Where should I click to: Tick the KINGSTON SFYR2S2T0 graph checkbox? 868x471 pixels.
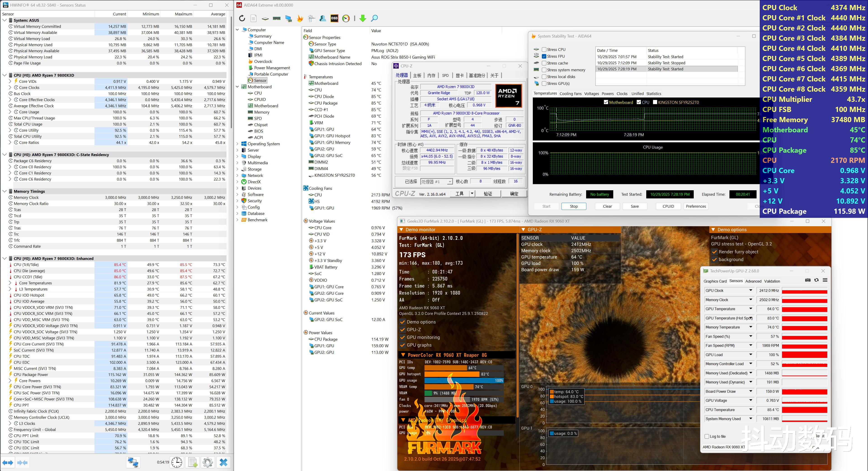pos(655,102)
